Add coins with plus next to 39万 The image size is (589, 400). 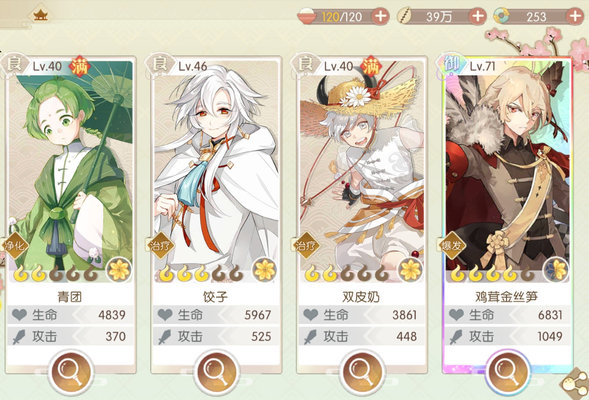coord(477,17)
